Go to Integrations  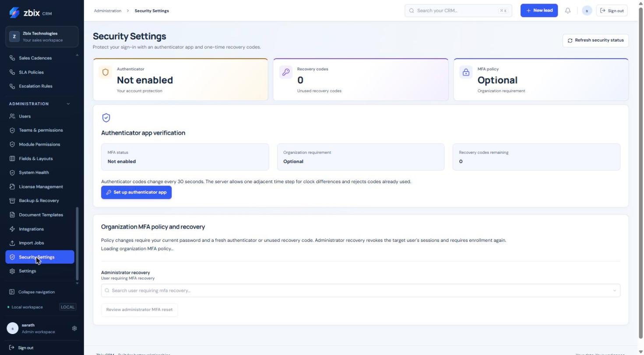(40, 229)
